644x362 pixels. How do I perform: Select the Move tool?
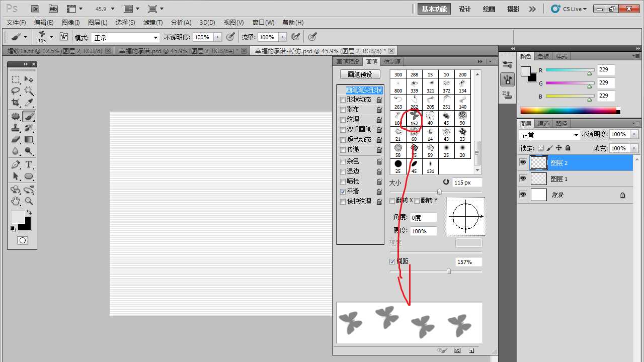click(29, 79)
